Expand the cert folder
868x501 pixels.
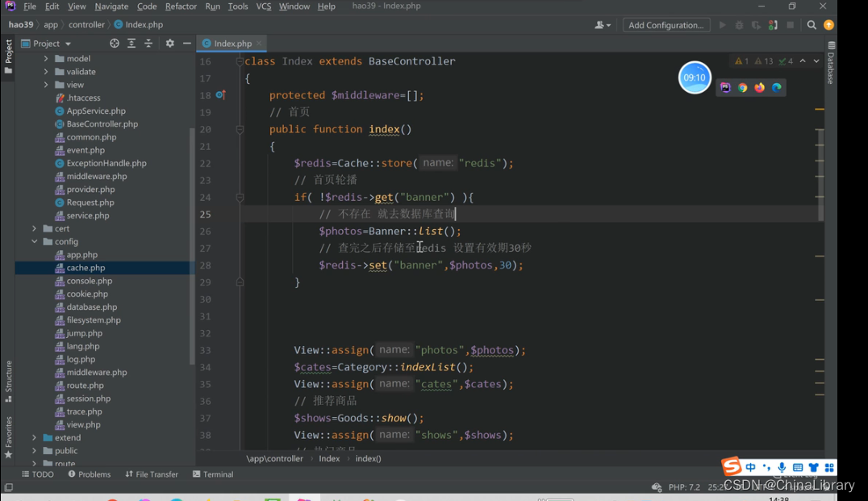(35, 228)
